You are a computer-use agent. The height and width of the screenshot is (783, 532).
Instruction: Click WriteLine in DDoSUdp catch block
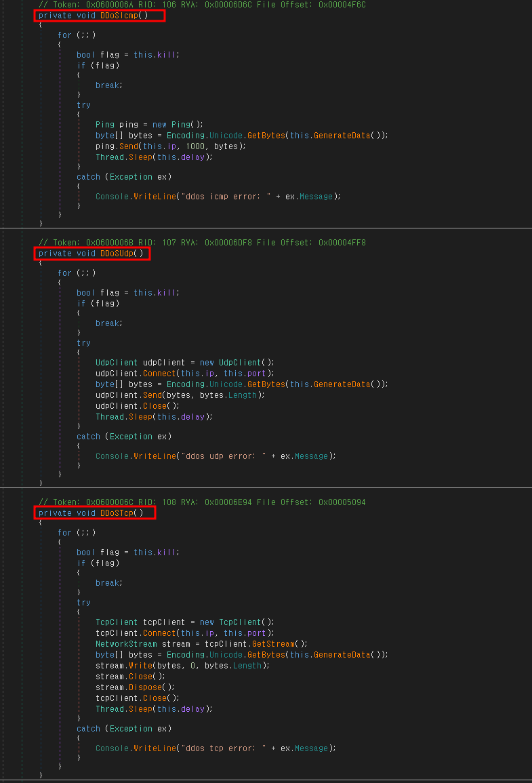coord(155,456)
